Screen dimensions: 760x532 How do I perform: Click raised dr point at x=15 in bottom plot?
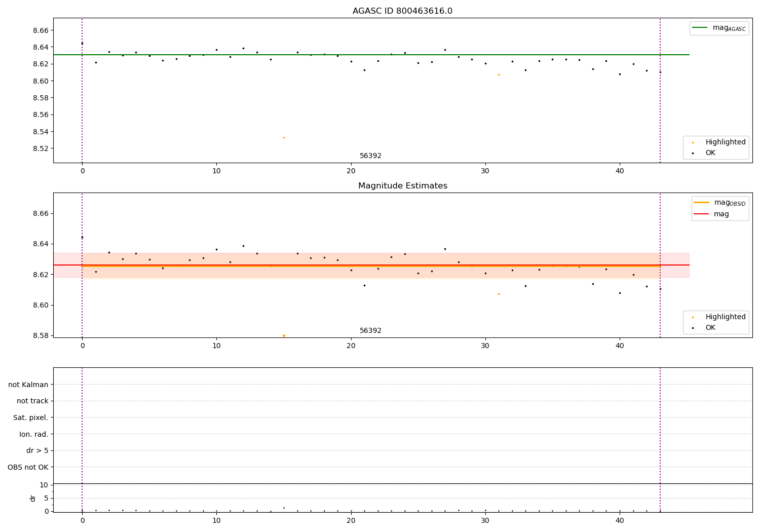[284, 508]
